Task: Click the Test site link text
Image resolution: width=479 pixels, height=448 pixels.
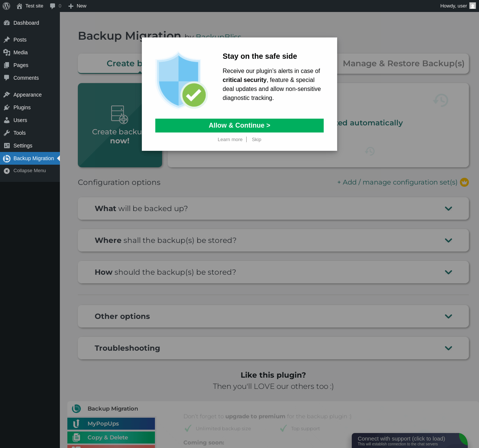Action: point(34,6)
